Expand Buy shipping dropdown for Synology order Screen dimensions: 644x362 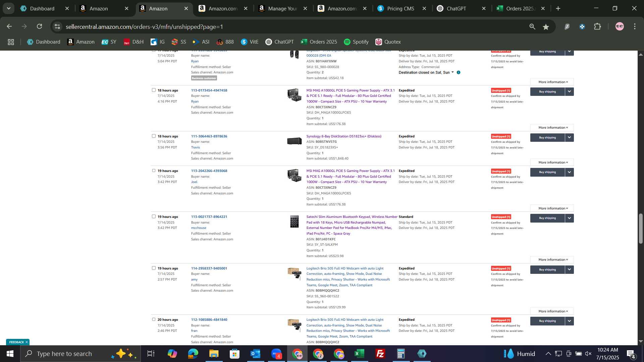(569, 137)
